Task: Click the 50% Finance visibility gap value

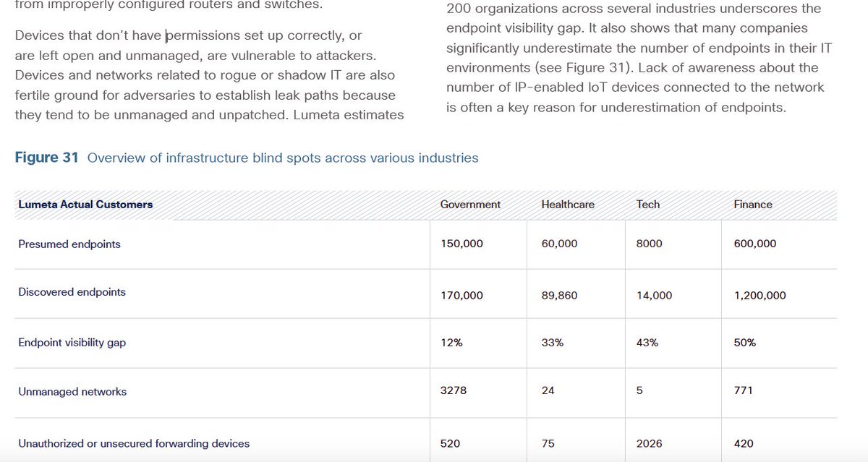Action: tap(744, 342)
